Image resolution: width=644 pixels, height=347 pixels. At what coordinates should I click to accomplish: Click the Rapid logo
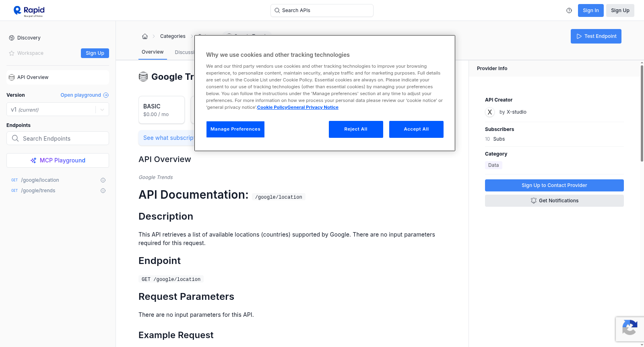click(29, 11)
